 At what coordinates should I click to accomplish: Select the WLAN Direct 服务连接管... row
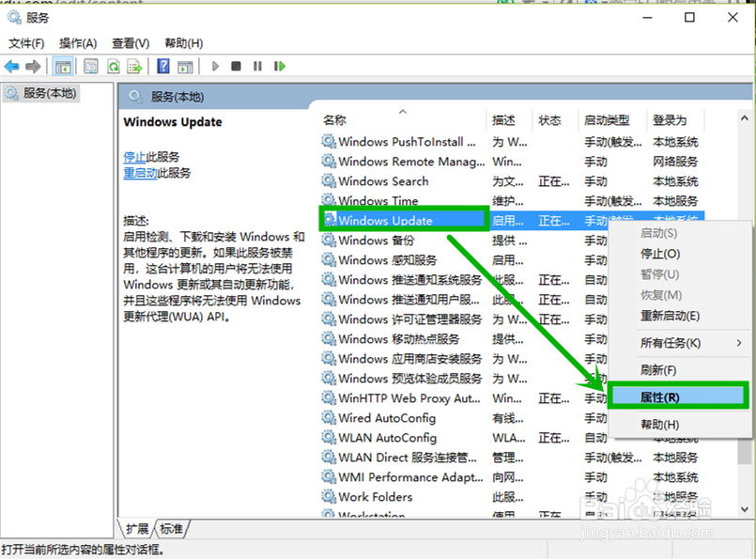[512, 458]
